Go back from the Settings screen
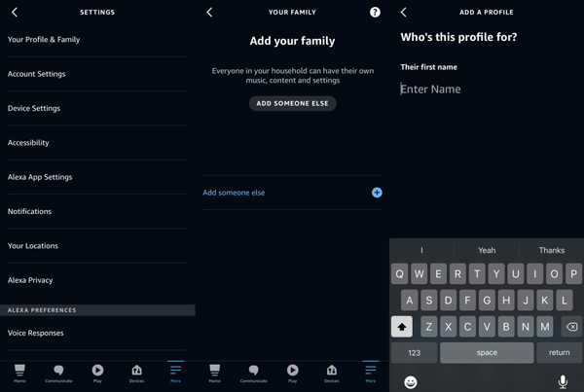 pos(15,12)
